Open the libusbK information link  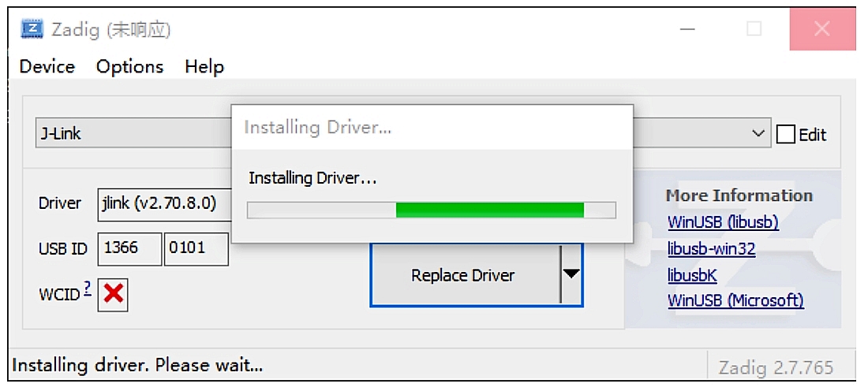pyautogui.click(x=692, y=275)
